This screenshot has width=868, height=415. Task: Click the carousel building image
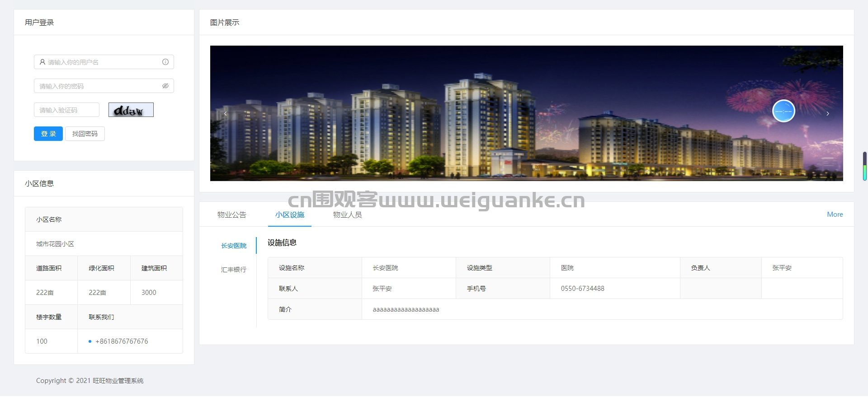pyautogui.click(x=527, y=113)
